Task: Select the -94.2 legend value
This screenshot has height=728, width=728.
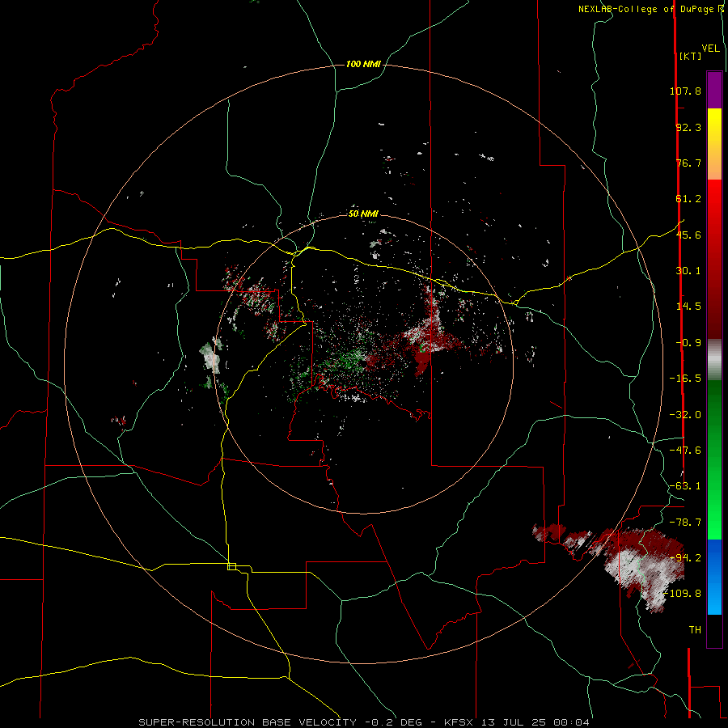Action: coord(685,558)
